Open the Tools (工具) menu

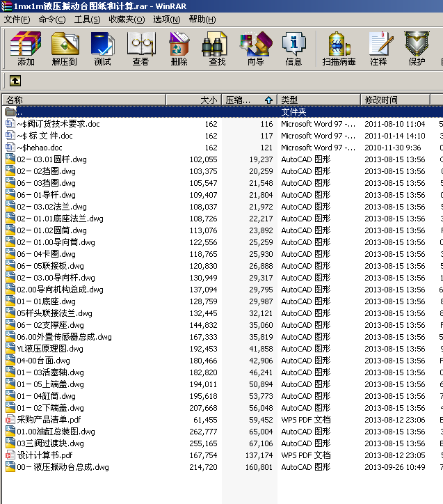pyautogui.click(x=87, y=19)
